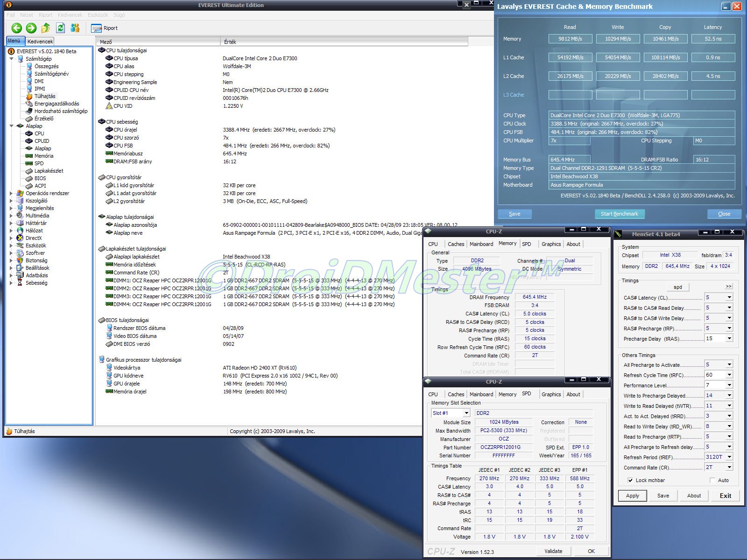Click Memory Read value 9812 MB/s
Image resolution: width=747 pixels, height=560 pixels.
click(x=570, y=39)
